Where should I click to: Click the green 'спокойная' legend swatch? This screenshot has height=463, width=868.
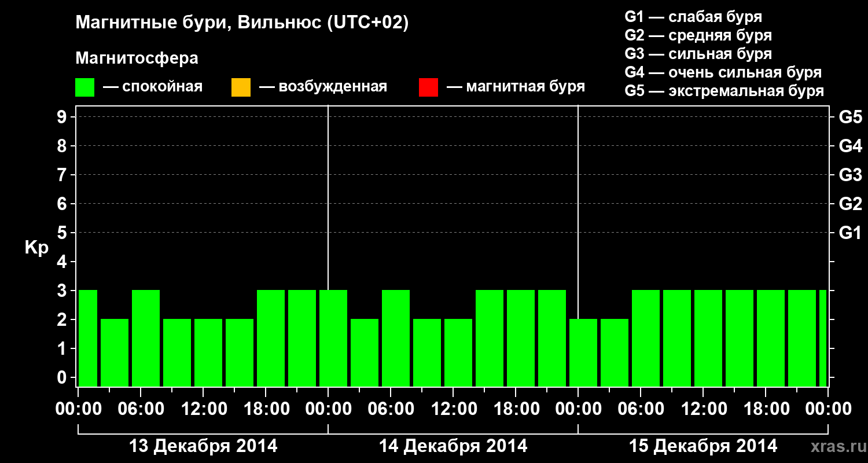click(x=85, y=87)
